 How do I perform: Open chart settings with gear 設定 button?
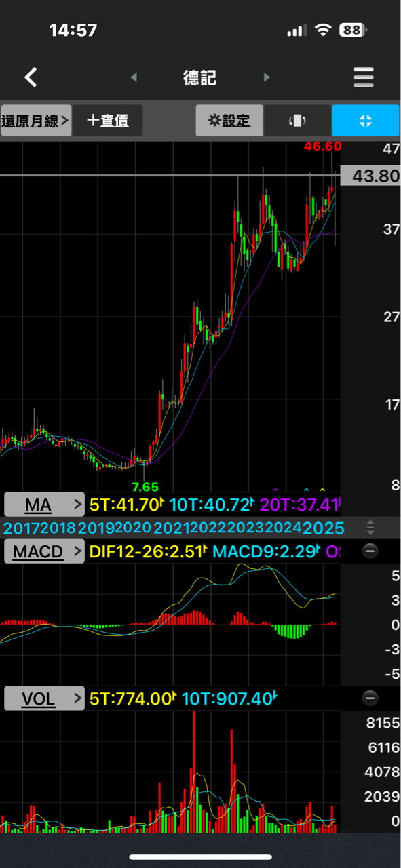(x=229, y=121)
